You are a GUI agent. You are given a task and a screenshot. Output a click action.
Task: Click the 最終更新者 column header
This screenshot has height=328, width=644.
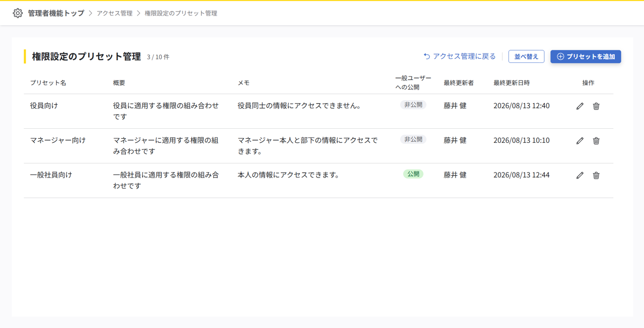[459, 83]
